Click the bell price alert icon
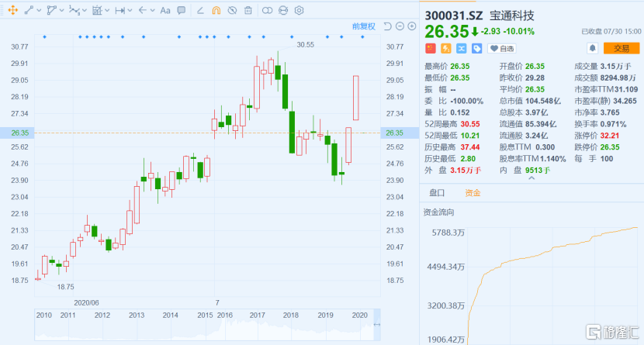The width and height of the screenshot is (644, 345). 592,48
